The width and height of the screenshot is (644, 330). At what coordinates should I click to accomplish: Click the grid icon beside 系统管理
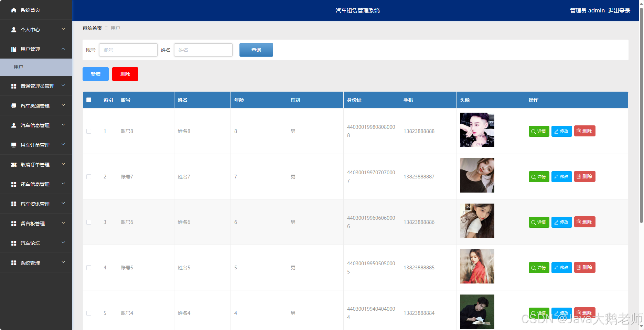14,263
